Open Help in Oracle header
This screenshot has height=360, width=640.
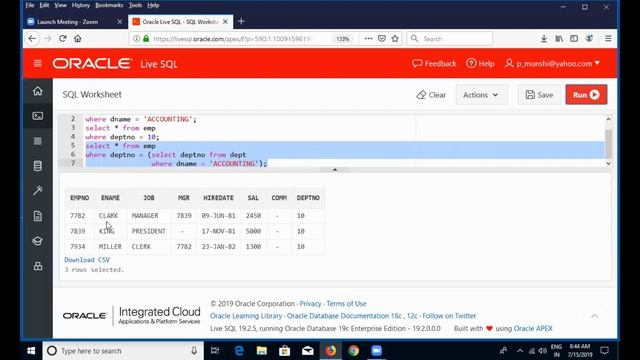480,63
